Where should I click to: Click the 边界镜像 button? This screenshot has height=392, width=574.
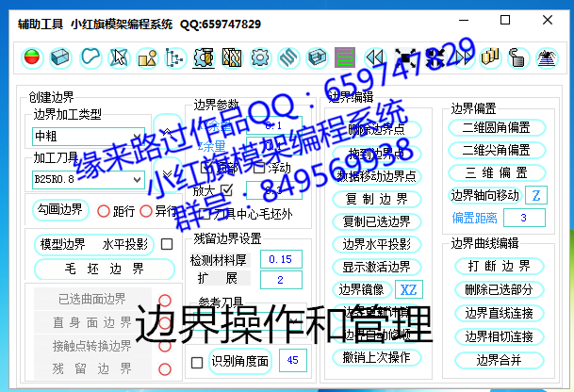click(x=361, y=289)
